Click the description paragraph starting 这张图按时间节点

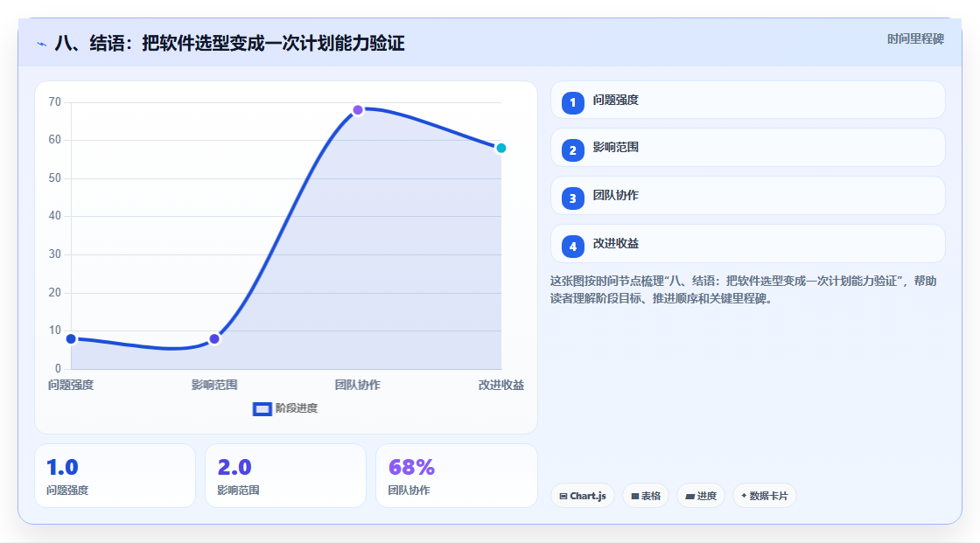pyautogui.click(x=743, y=290)
